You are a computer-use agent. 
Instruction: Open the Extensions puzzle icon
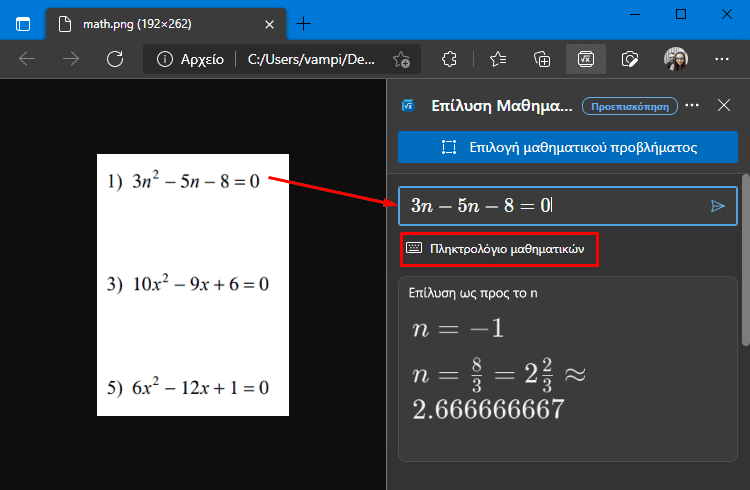(x=449, y=59)
